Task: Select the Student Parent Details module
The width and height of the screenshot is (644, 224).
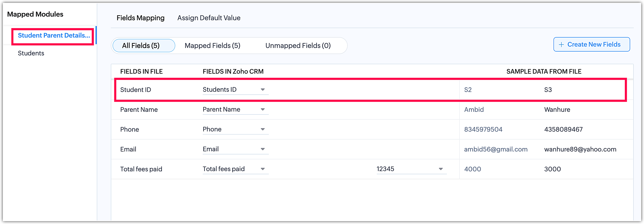Action: (x=54, y=35)
